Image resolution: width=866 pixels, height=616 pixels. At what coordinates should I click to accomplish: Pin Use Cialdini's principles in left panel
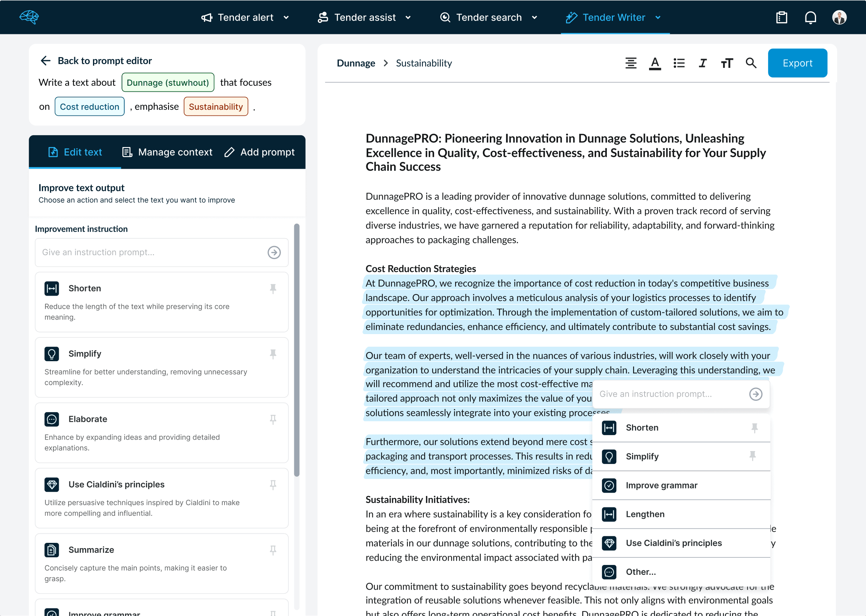[273, 485]
